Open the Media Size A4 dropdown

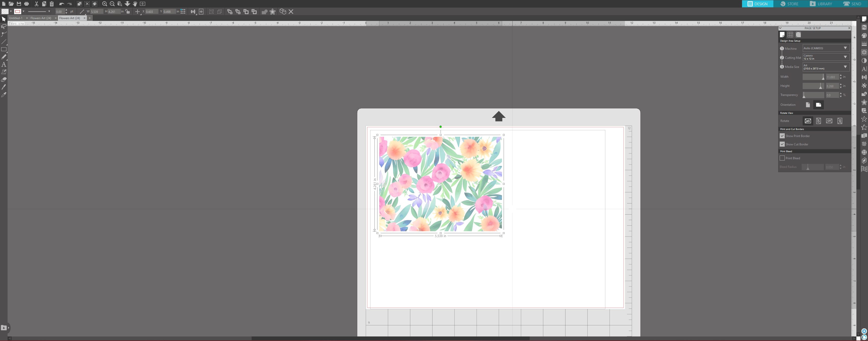tap(825, 67)
